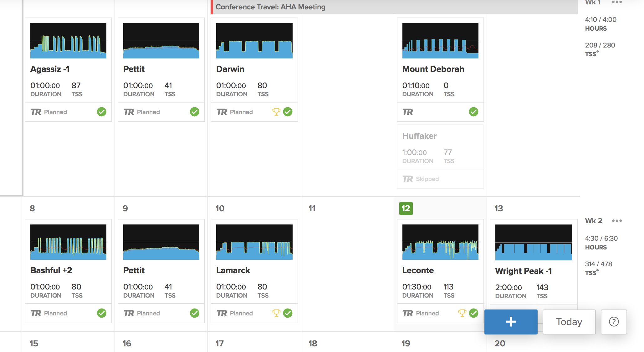644x352 pixels.
Task: Open the Wk 1 three-dot options menu
Action: pos(617,2)
